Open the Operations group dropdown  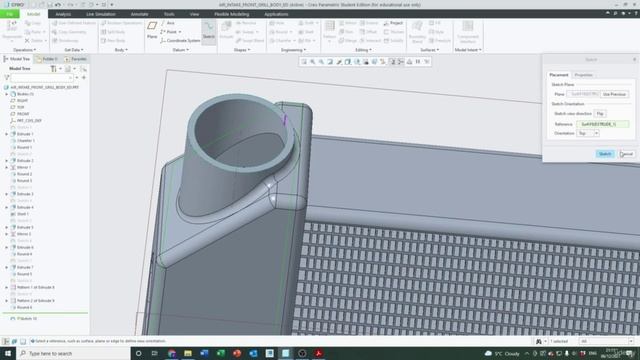click(24, 50)
